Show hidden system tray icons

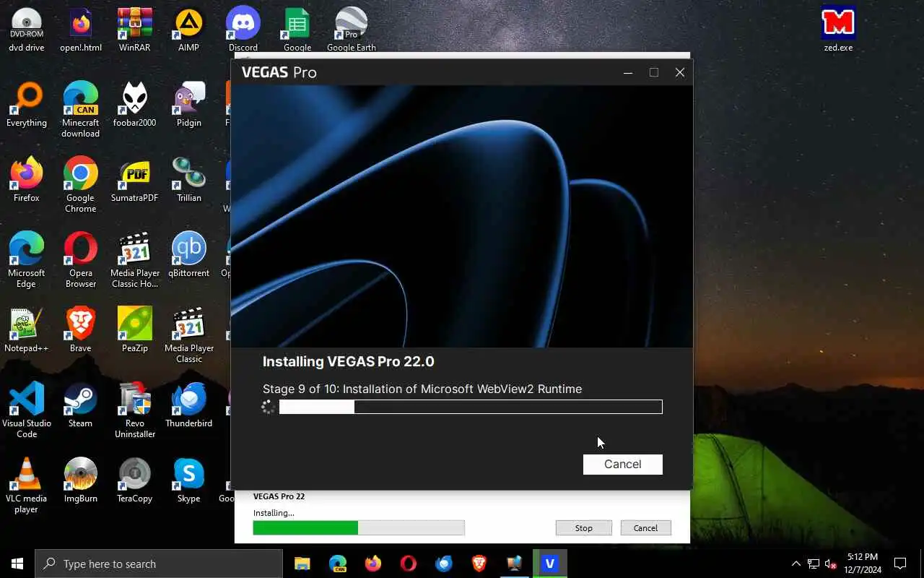[x=796, y=564]
